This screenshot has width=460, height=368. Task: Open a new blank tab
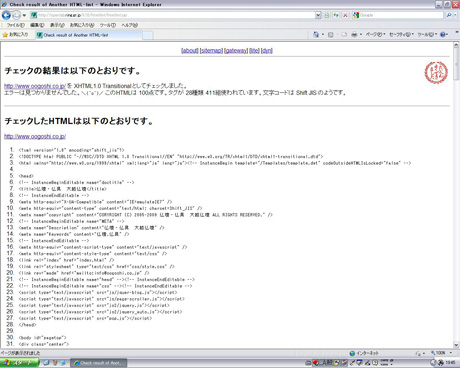[148, 35]
